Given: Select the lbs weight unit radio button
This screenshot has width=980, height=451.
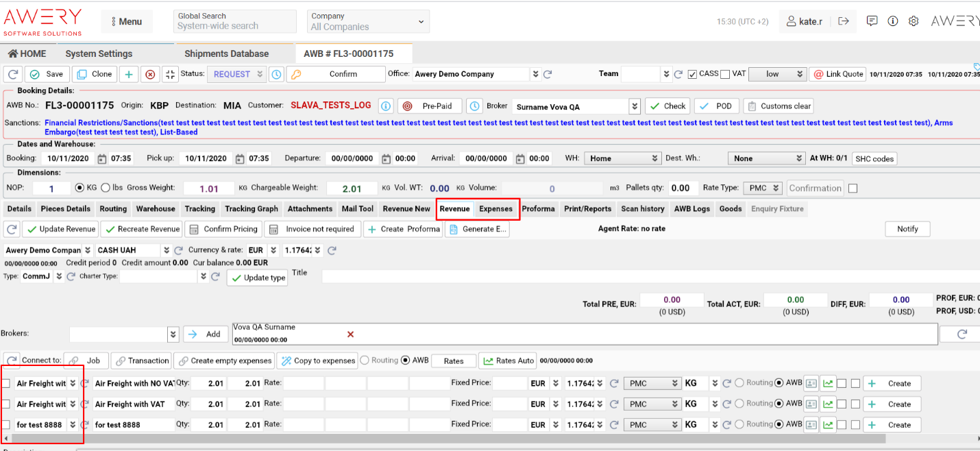Looking at the screenshot, I should coord(106,188).
